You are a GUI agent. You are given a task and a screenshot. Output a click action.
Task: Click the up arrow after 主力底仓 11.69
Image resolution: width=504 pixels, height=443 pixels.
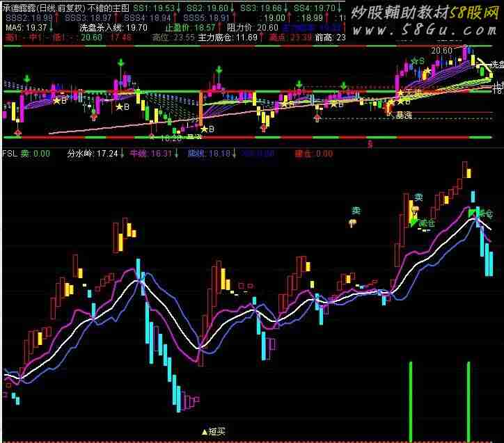[262, 38]
